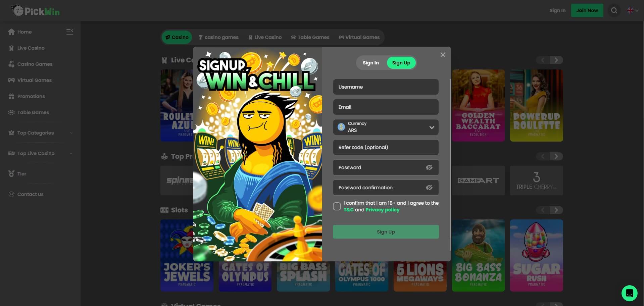644x306 pixels.
Task: Focus the Username field
Action: click(x=386, y=87)
